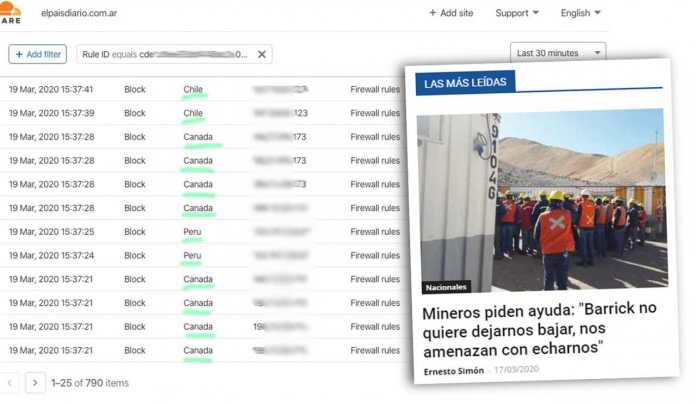Select the elpaisdiario.com.ar domain name
The image size is (696, 404).
click(80, 13)
